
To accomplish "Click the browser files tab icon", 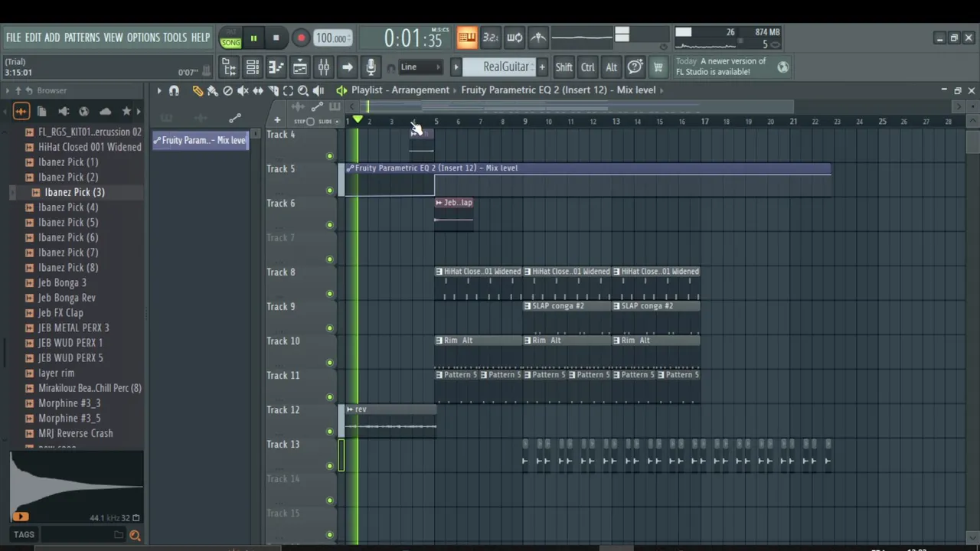I will pyautogui.click(x=42, y=112).
